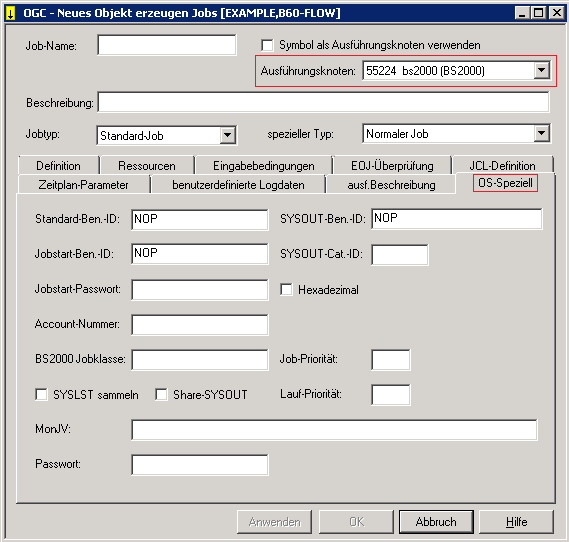Viewport: 569px width, 542px height.
Task: Check the SYSLST sammeln option
Action: point(41,394)
